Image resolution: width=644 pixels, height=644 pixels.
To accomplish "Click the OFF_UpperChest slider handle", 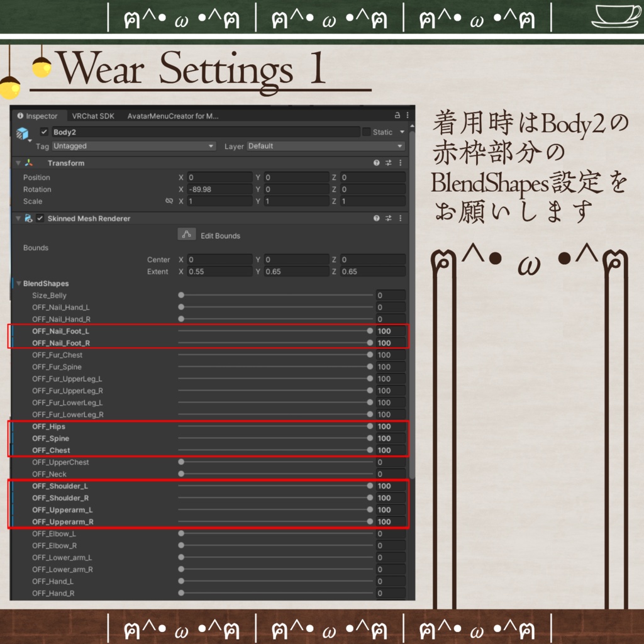I will pyautogui.click(x=181, y=462).
